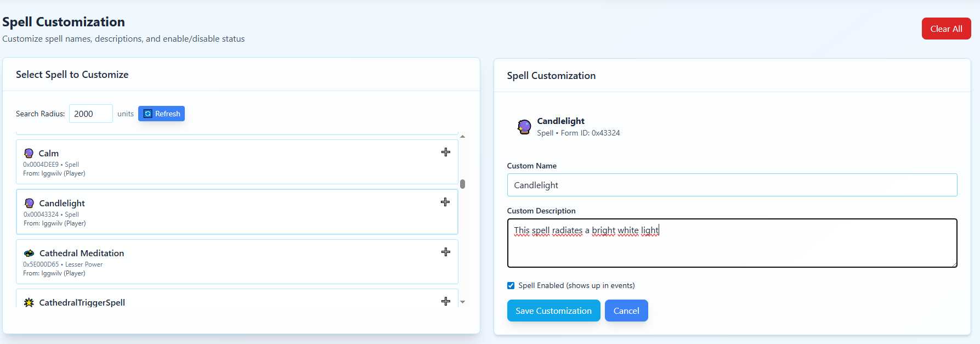Click inside the Custom Description textarea
Viewport: 980px width, 344px height.
click(732, 247)
